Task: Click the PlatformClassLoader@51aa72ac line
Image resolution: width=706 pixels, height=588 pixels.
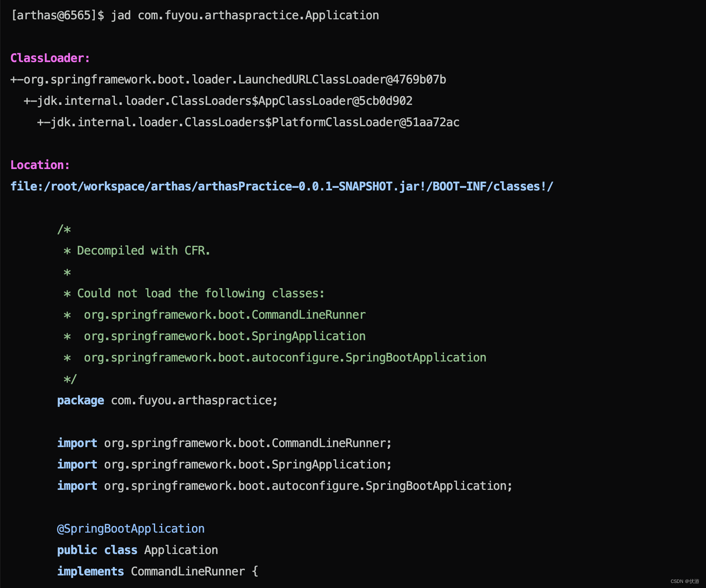Action: click(248, 122)
